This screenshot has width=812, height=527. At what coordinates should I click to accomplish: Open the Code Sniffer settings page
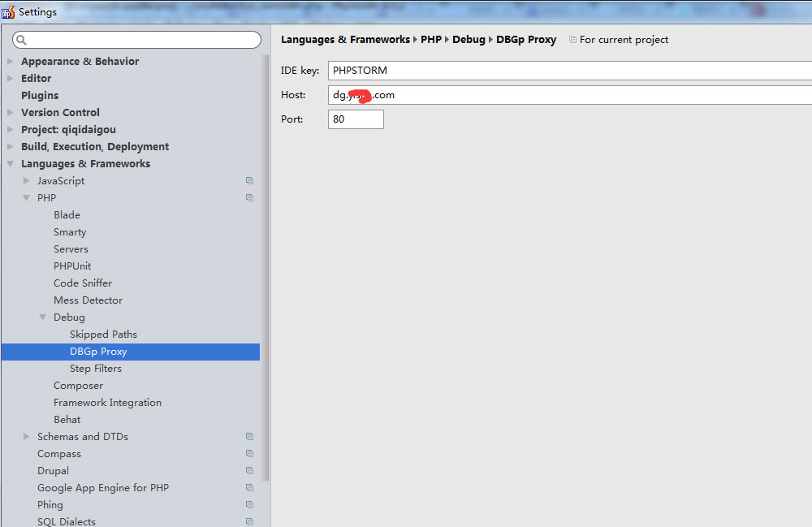click(x=83, y=283)
